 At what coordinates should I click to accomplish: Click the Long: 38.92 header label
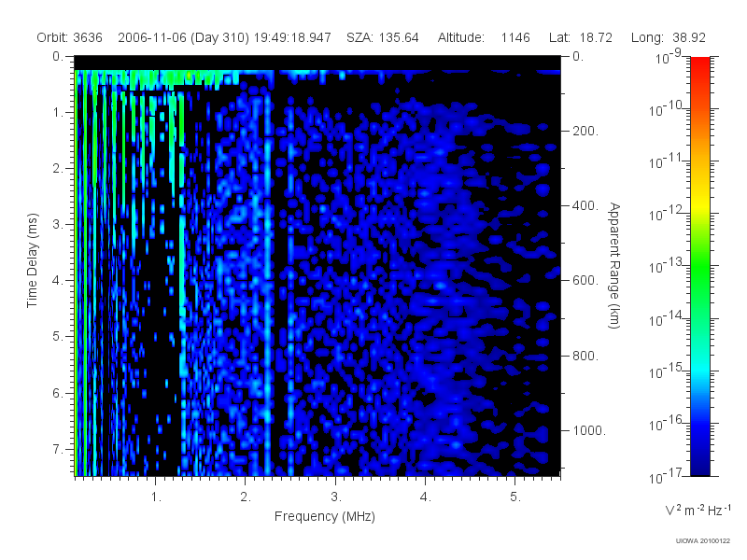(x=668, y=37)
